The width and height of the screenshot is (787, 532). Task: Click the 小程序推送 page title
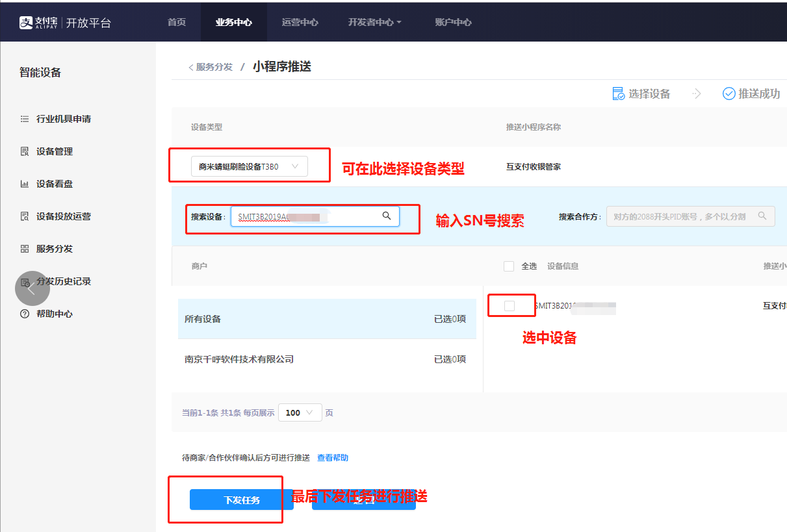[x=282, y=66]
